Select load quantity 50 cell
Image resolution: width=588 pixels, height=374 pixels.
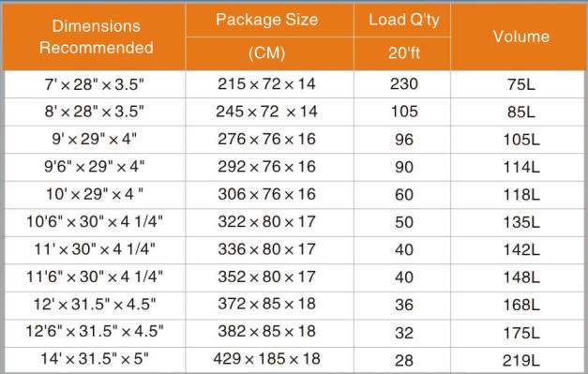coord(402,222)
